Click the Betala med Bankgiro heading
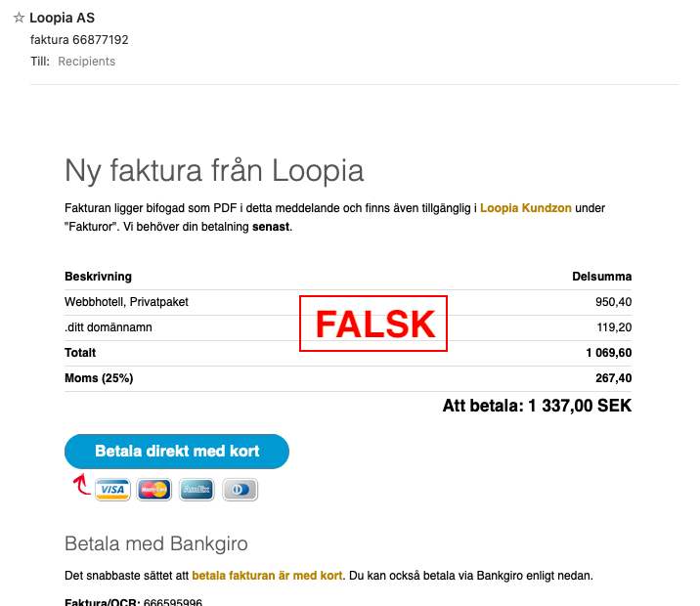The height and width of the screenshot is (606, 700). 156,543
